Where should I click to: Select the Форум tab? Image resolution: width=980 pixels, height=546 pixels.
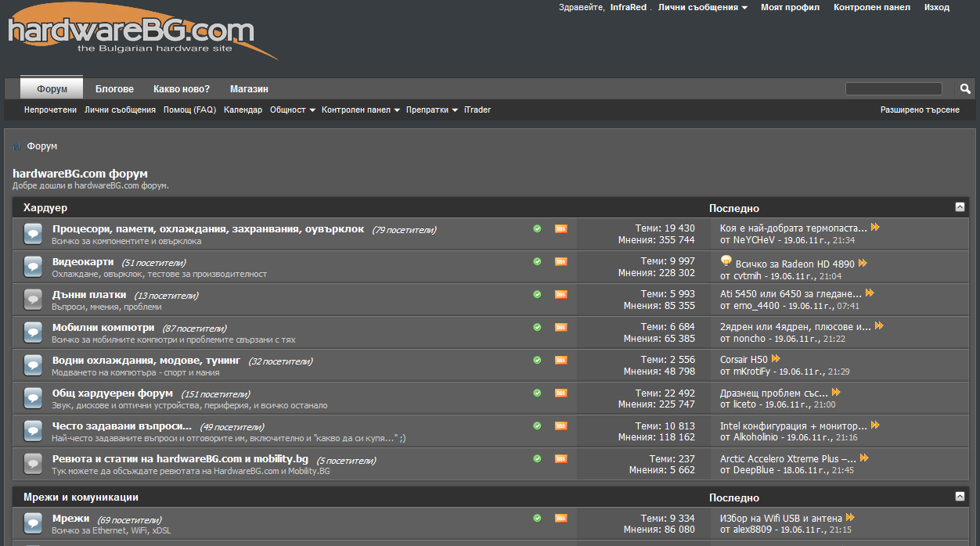pyautogui.click(x=52, y=88)
